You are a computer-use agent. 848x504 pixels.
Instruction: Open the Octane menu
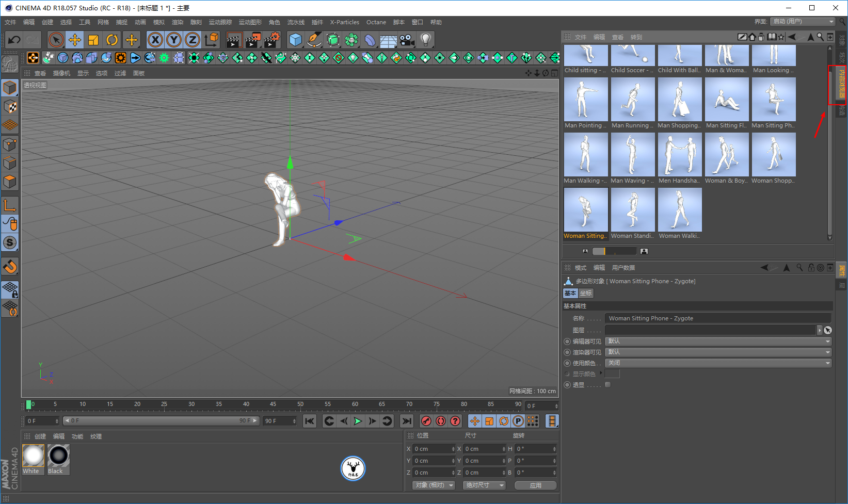376,22
